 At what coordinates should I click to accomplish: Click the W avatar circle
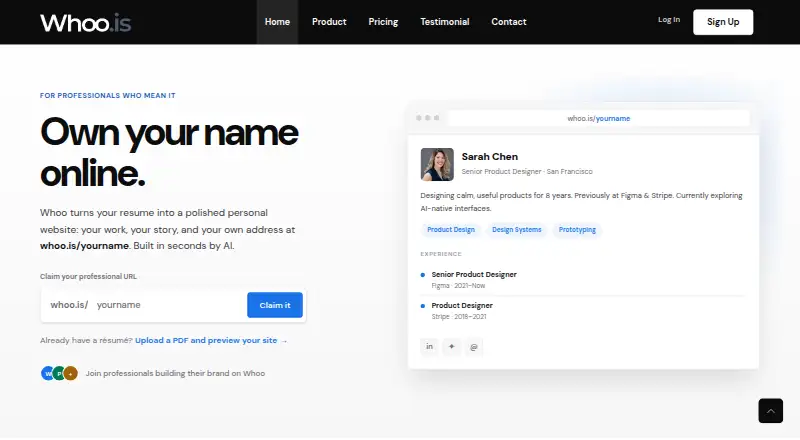47,373
